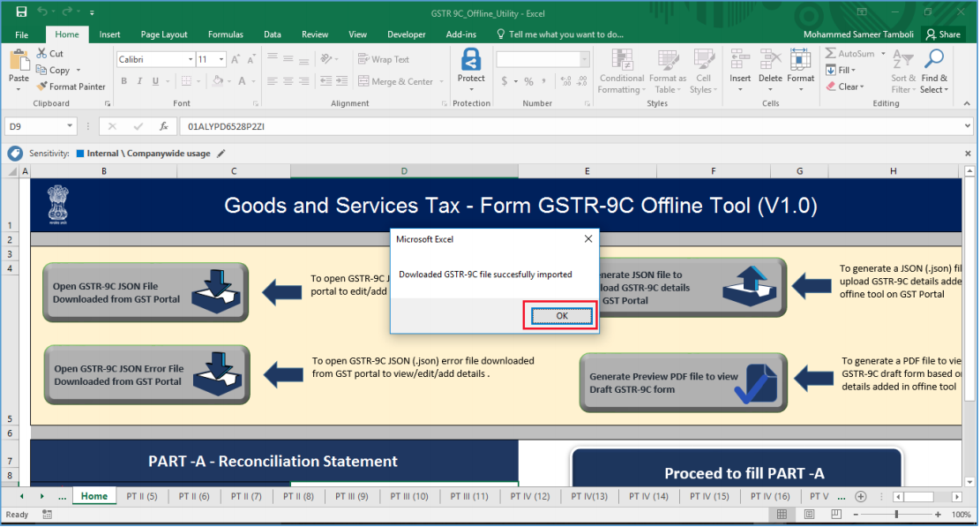The image size is (980, 527).
Task: Toggle Italic formatting
Action: pos(139,81)
